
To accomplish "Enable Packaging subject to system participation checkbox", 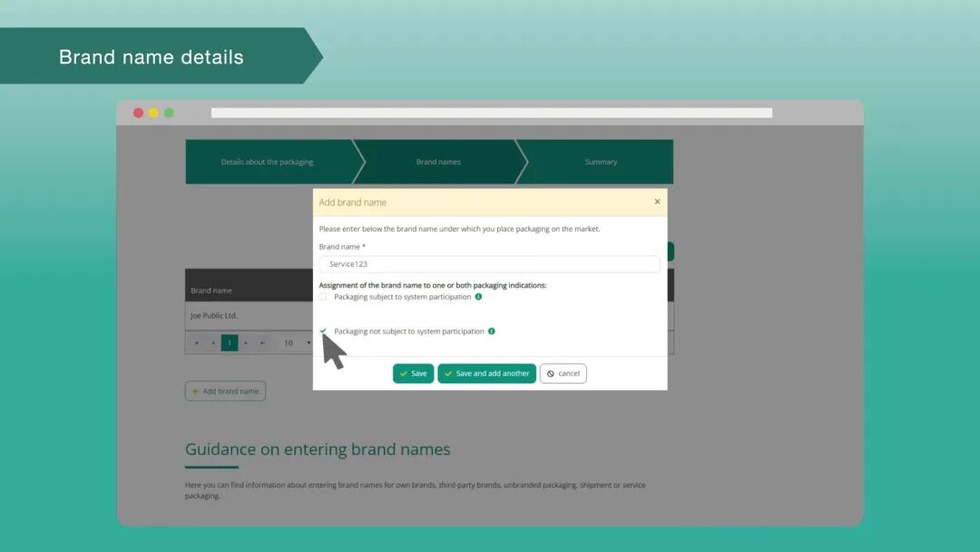I will point(323,297).
